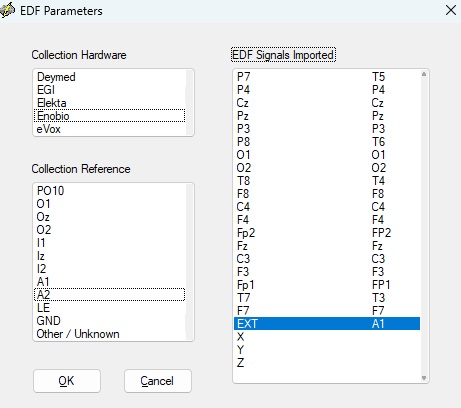Select O2 in Collection Reference list

pyautogui.click(x=109, y=230)
